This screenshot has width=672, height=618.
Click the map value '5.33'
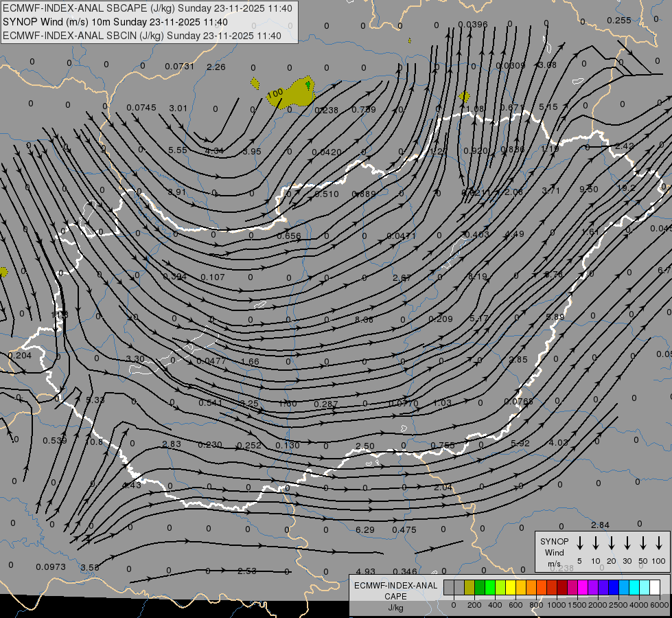pos(95,400)
